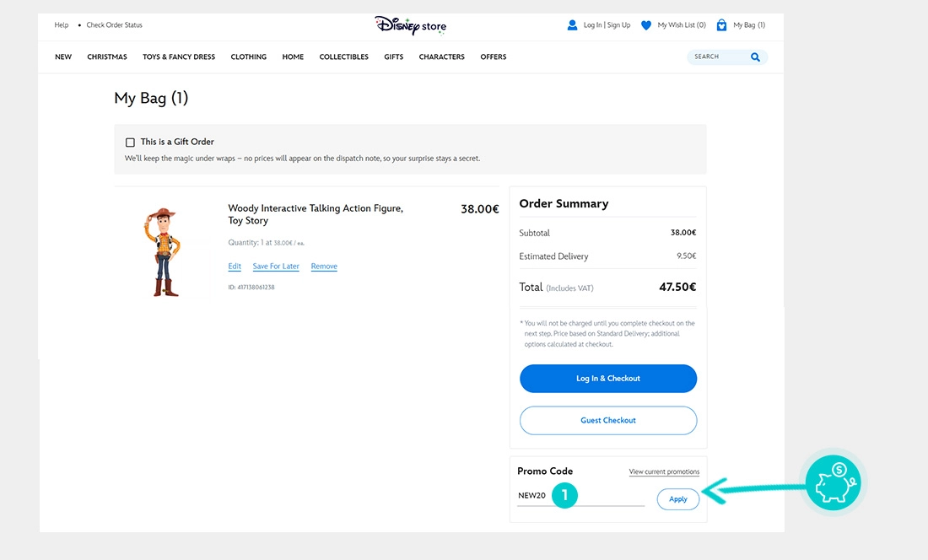The width and height of the screenshot is (928, 560).
Task: Open My Bag shopping bag icon
Action: point(721,24)
